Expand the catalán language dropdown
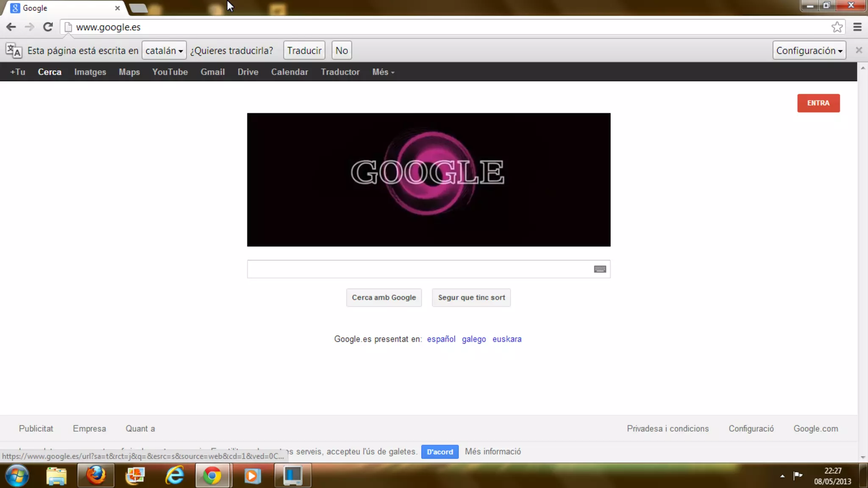This screenshot has height=488, width=868. pyautogui.click(x=164, y=50)
